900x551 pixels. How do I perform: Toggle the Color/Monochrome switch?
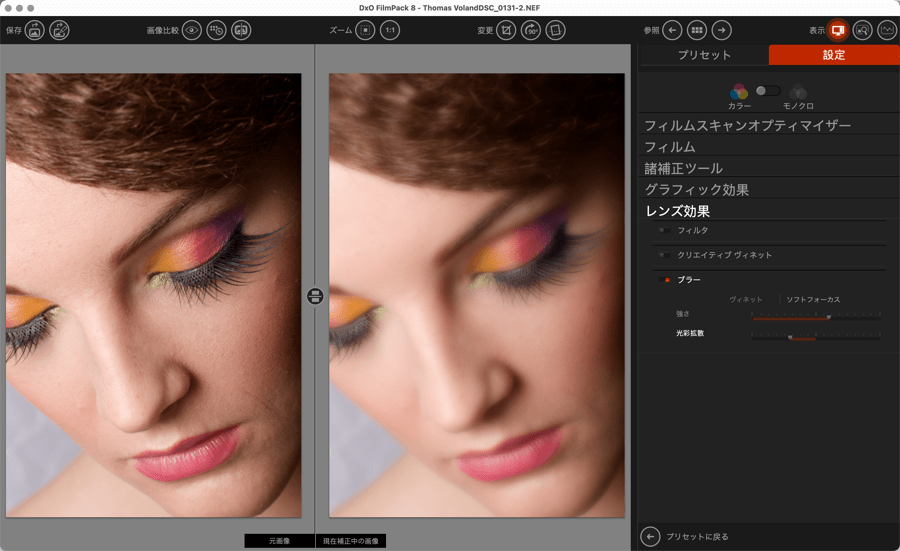pyautogui.click(x=768, y=91)
